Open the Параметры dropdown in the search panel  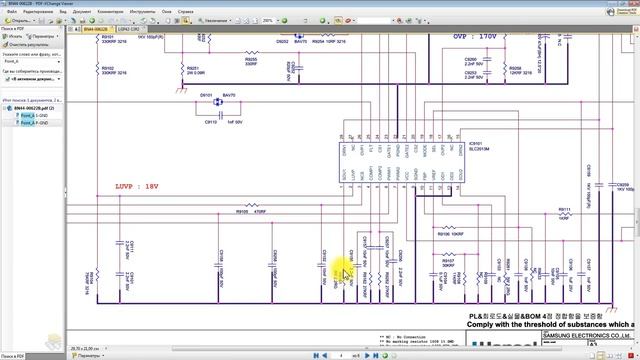point(43,36)
